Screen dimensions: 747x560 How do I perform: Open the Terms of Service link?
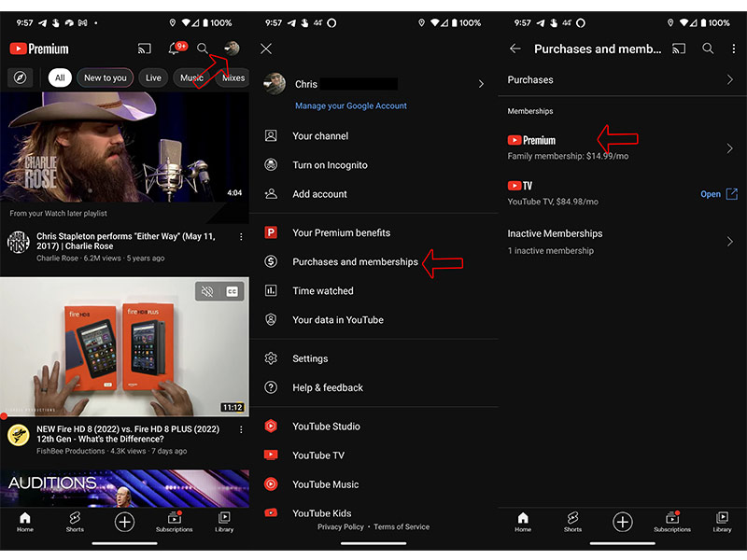[x=402, y=526]
